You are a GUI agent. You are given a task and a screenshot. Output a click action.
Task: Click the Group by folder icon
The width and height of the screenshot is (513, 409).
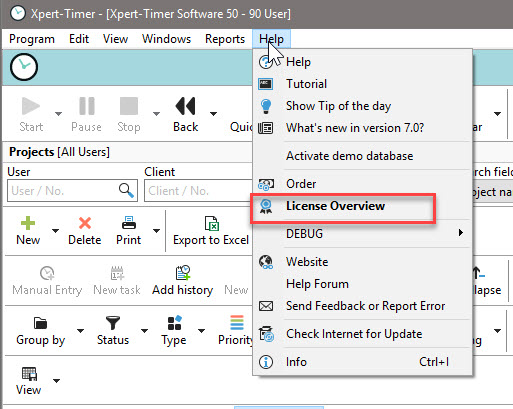tap(40, 323)
